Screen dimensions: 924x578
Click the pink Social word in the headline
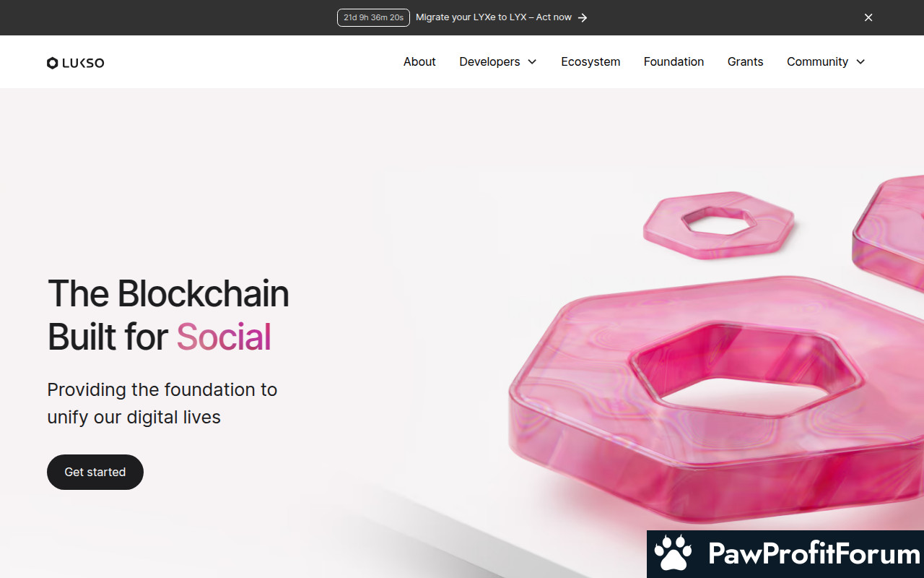[x=224, y=337]
